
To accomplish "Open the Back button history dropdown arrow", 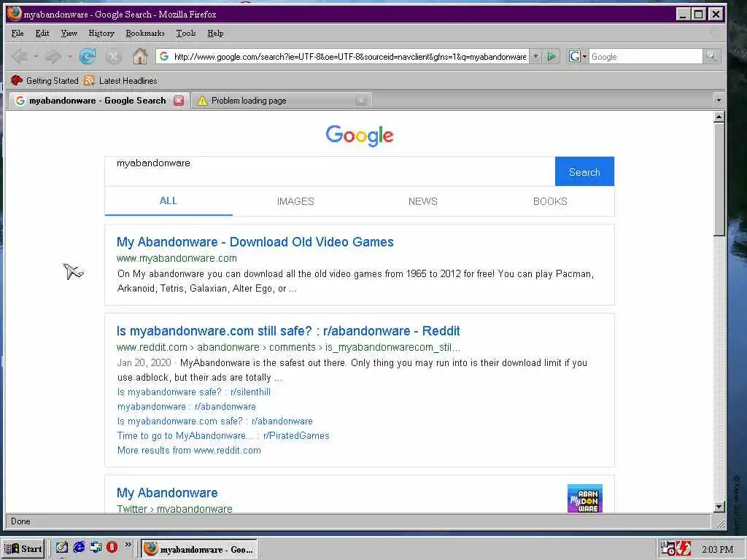I will coord(36,57).
